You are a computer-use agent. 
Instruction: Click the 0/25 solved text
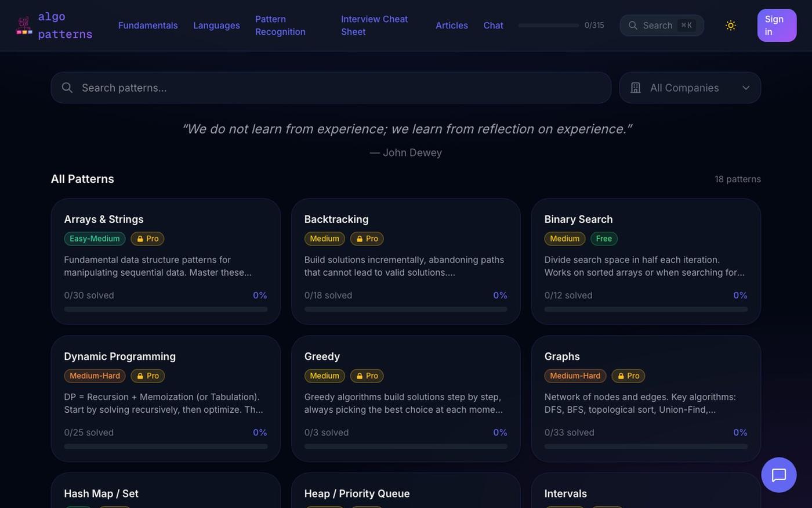(x=89, y=433)
